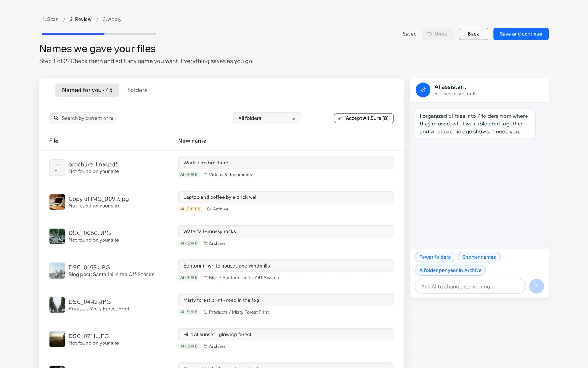
Task: Edit the Waterfall - mossy rocks name
Action: [x=286, y=231]
